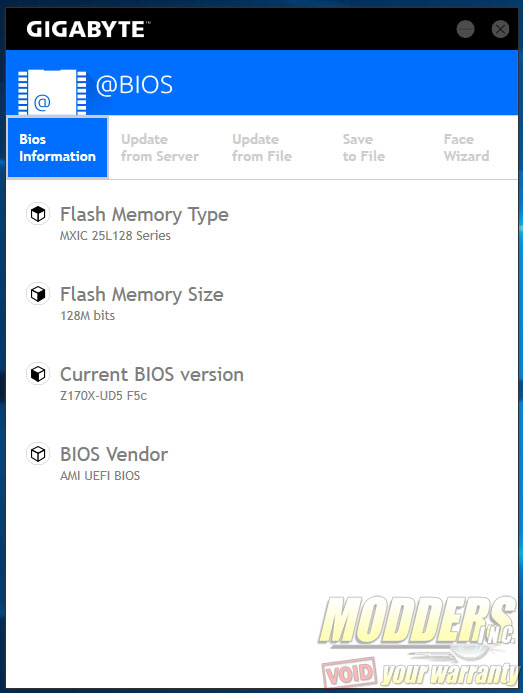Click the AMI UEFI BIOS vendor text

[100, 476]
